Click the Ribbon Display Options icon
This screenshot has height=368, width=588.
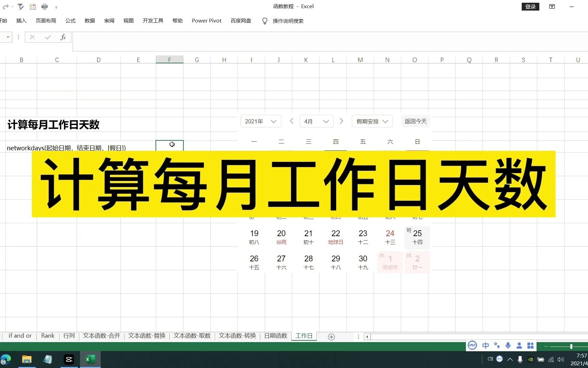(552, 6)
